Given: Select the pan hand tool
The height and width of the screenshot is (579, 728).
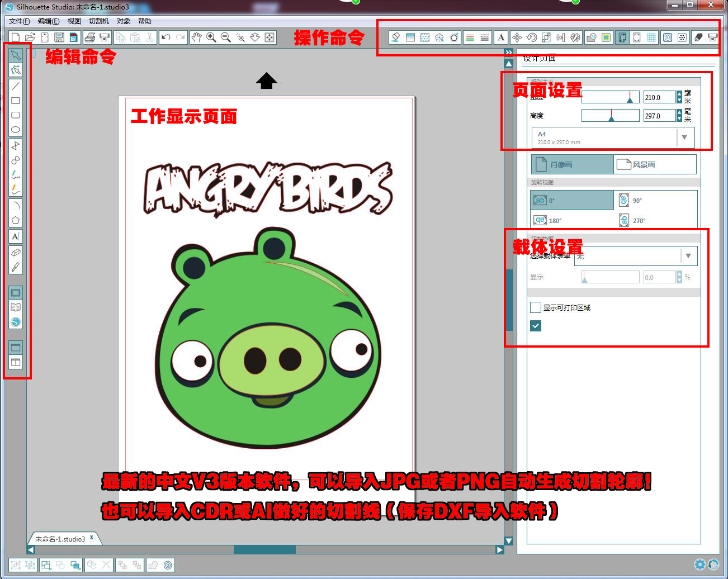Looking at the screenshot, I should tap(196, 37).
